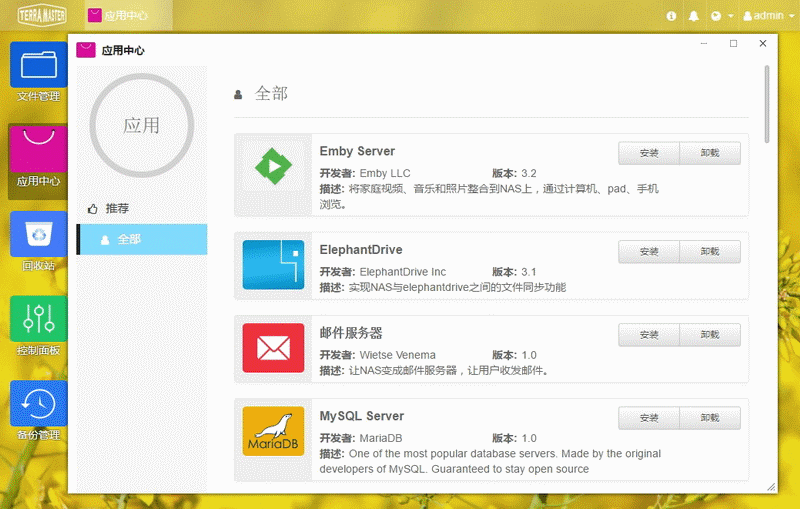Open the Control Panel desktop icon
This screenshot has height=509, width=800.
click(x=38, y=326)
